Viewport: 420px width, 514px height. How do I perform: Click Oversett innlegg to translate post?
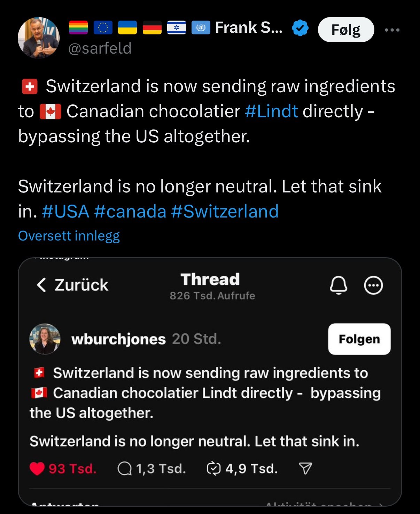pos(69,236)
